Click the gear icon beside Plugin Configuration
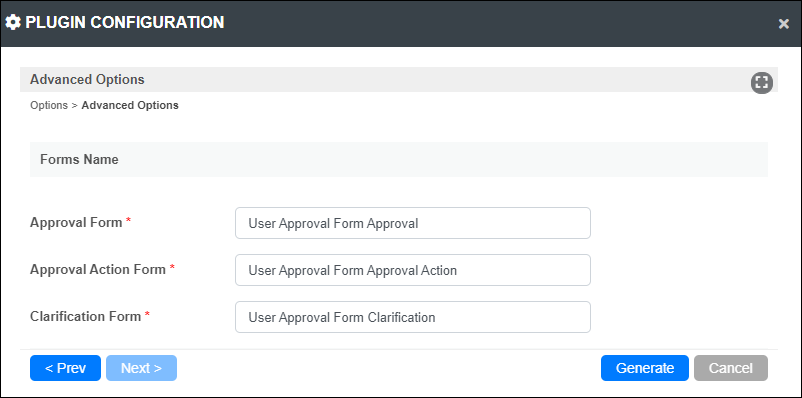The height and width of the screenshot is (398, 802). (13, 23)
